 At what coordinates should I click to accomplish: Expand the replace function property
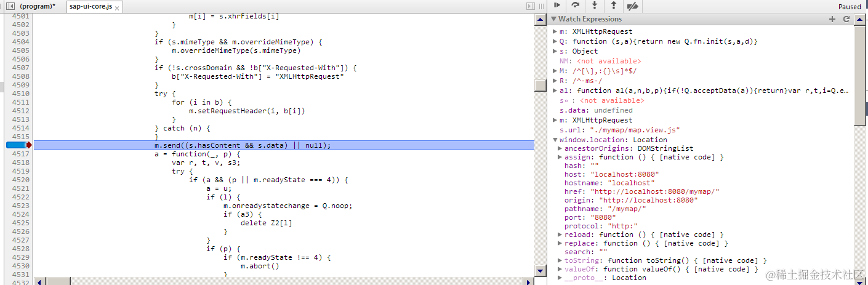pyautogui.click(x=560, y=243)
